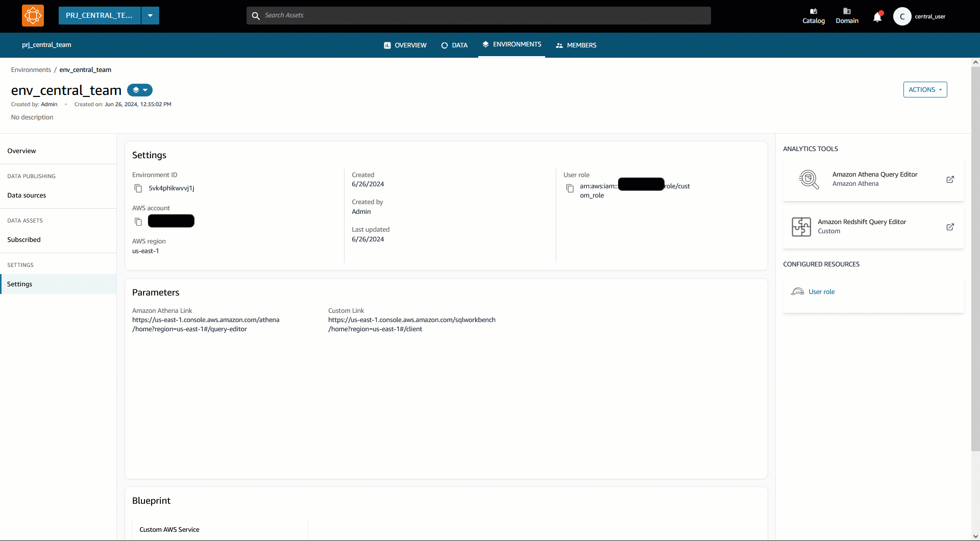
Task: Expand the project selector dropdown
Action: coord(150,15)
